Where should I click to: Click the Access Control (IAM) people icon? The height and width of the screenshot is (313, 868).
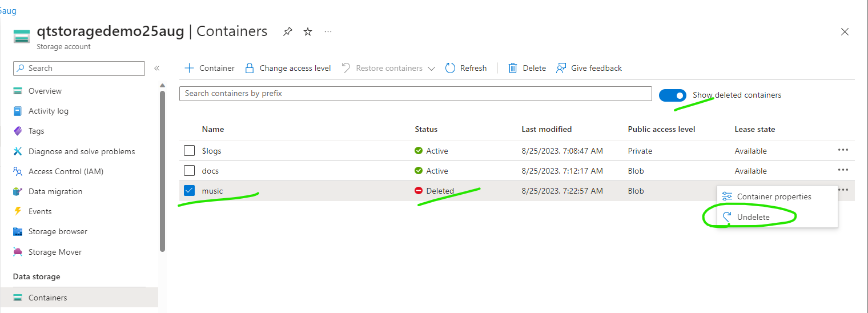[18, 171]
